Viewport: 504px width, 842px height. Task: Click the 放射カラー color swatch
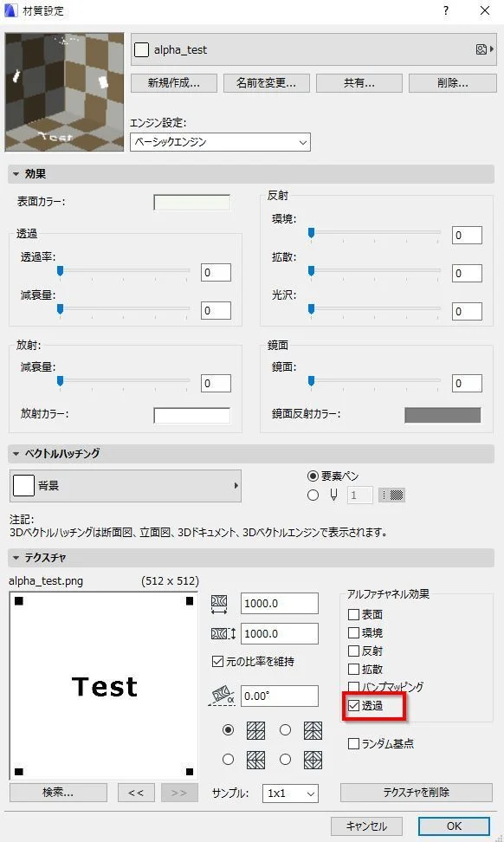(191, 415)
